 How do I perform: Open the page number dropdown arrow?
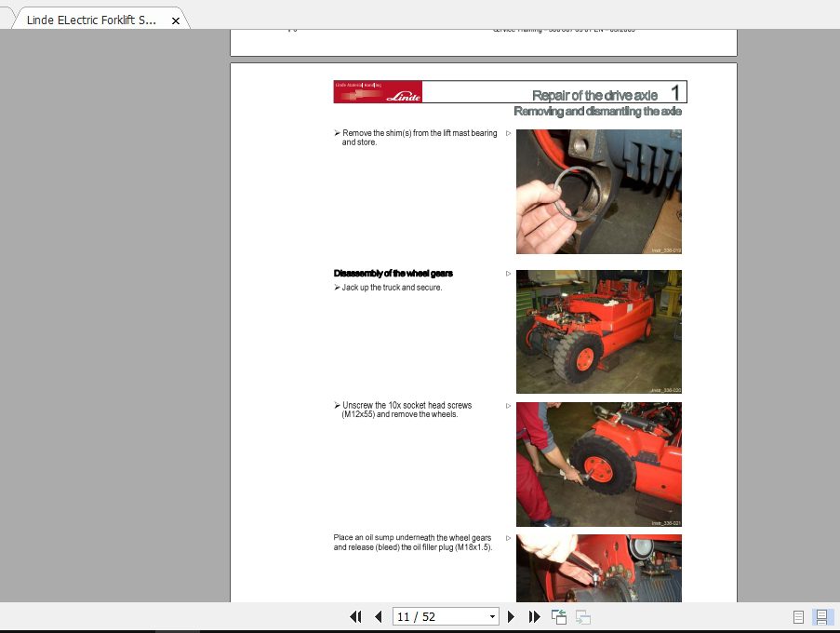click(x=492, y=617)
